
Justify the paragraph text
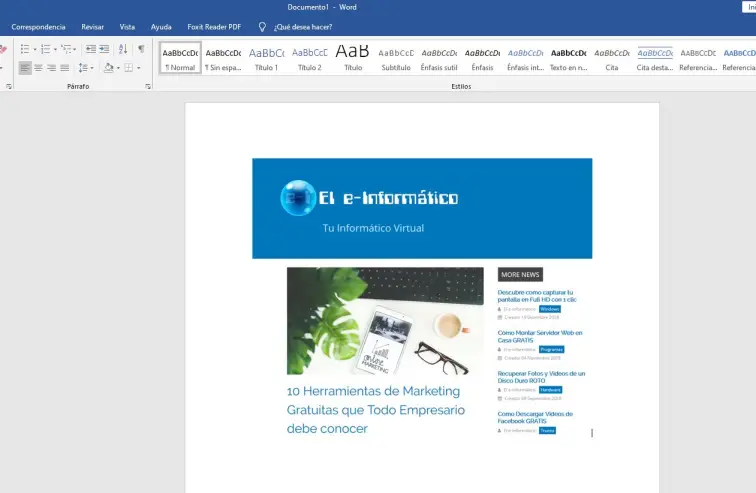coord(65,68)
